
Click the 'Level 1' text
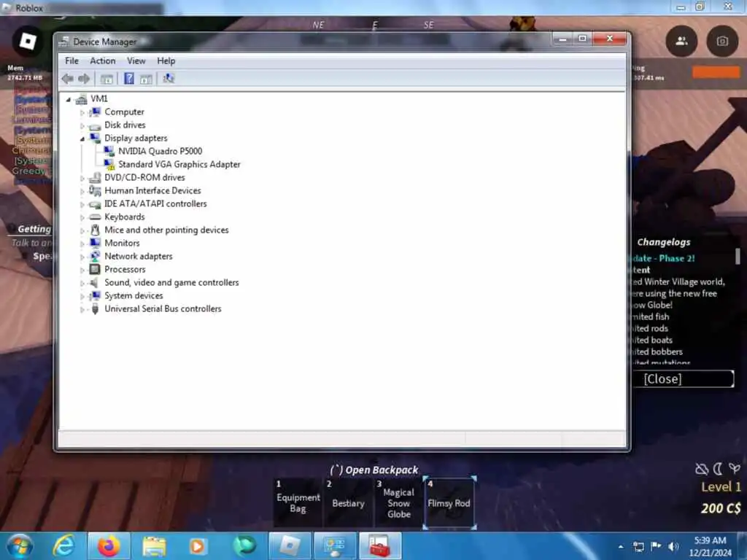pyautogui.click(x=721, y=487)
